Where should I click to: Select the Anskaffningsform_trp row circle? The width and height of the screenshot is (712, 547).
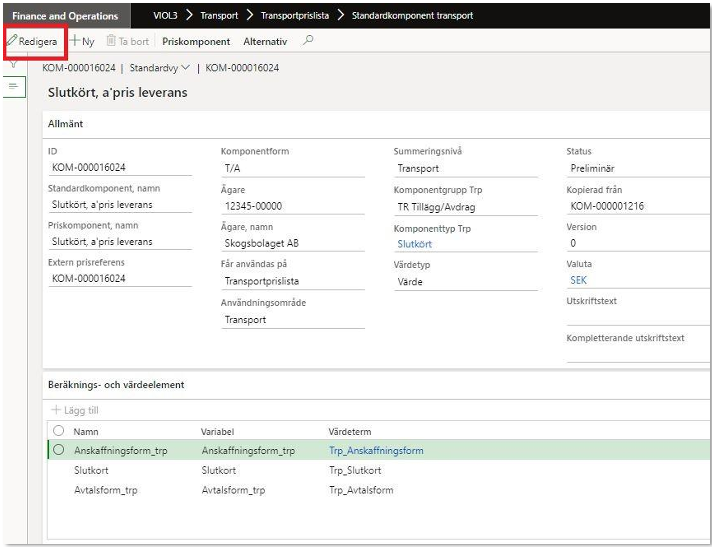coord(58,451)
